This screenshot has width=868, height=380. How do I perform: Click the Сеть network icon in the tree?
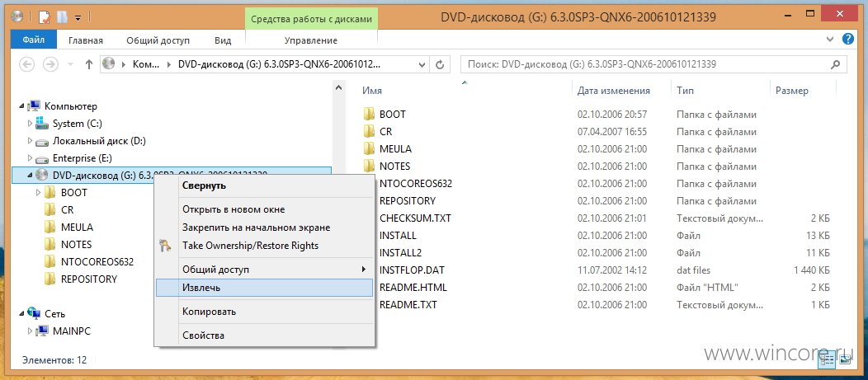pyautogui.click(x=34, y=313)
